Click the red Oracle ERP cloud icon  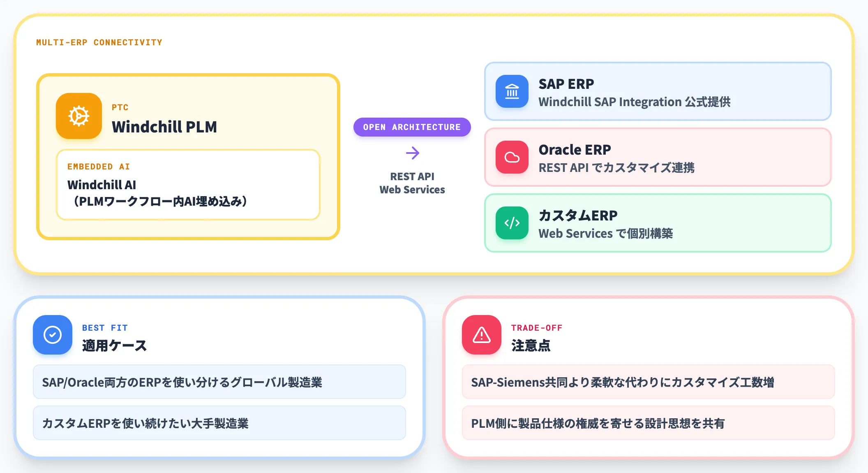(512, 157)
